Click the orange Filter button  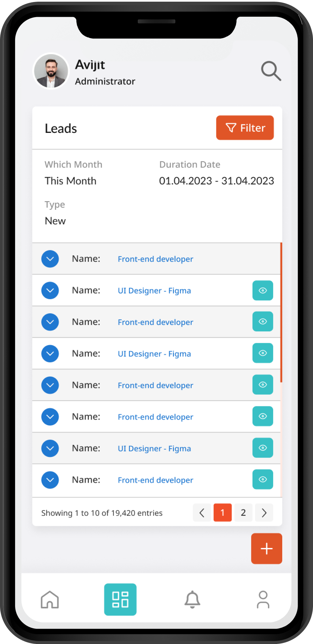pyautogui.click(x=245, y=128)
